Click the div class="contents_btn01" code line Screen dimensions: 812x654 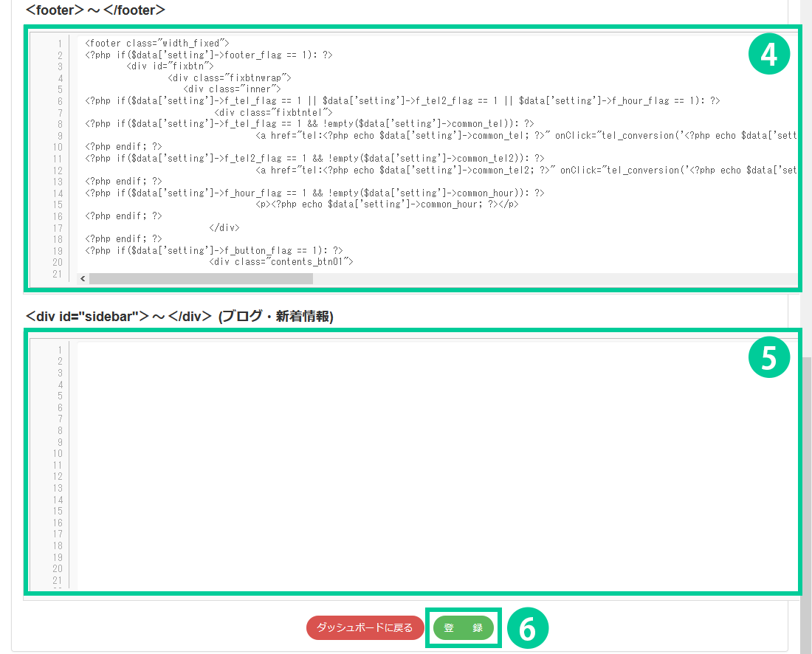pos(282,262)
